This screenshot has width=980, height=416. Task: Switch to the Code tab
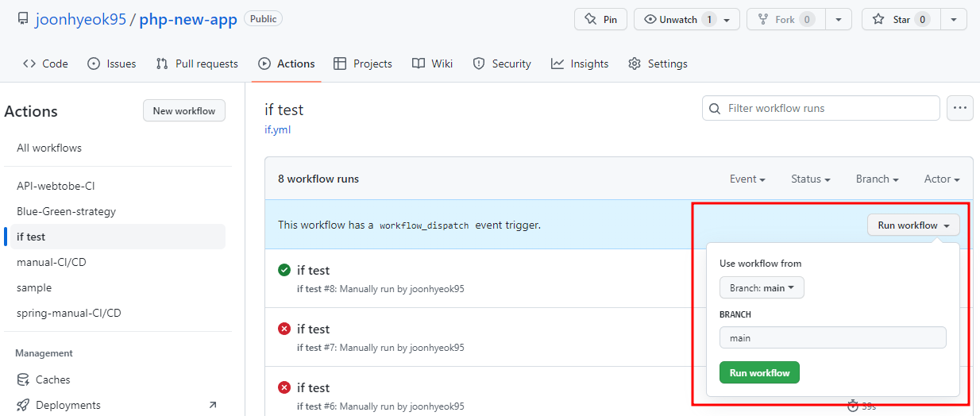[x=45, y=64]
